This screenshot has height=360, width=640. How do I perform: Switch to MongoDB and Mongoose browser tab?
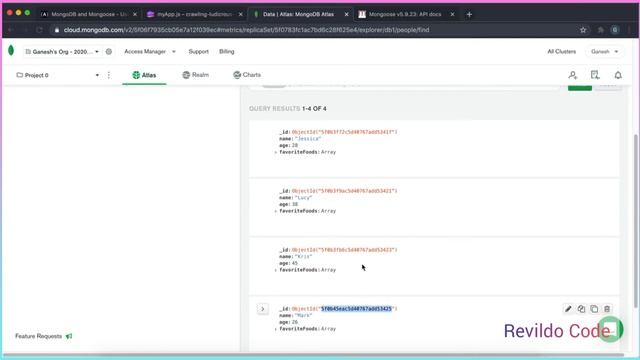(89, 14)
